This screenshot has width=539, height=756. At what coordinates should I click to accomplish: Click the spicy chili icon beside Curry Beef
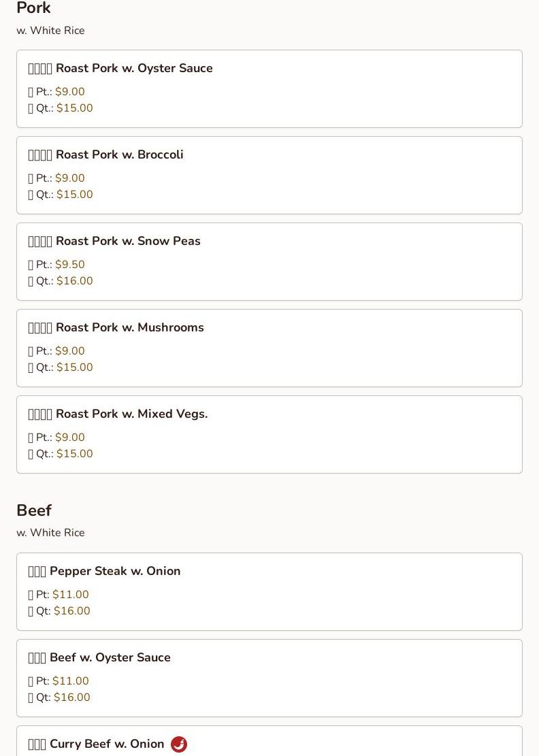tap(179, 744)
